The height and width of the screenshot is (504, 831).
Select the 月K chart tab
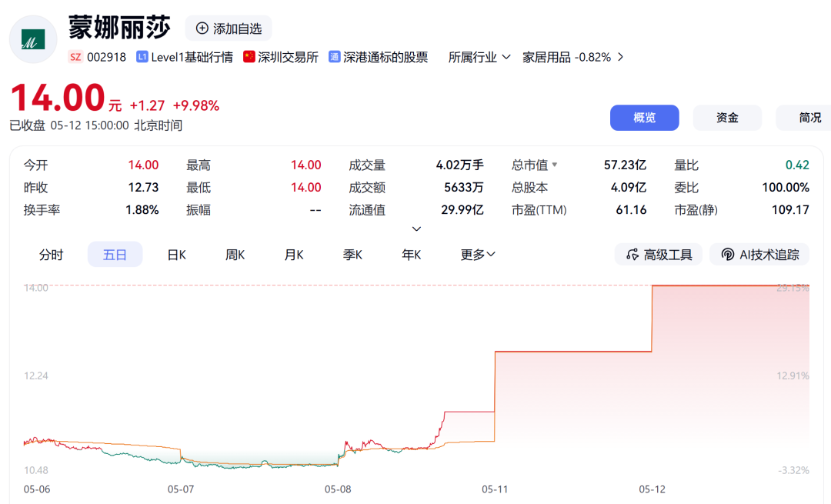[294, 255]
